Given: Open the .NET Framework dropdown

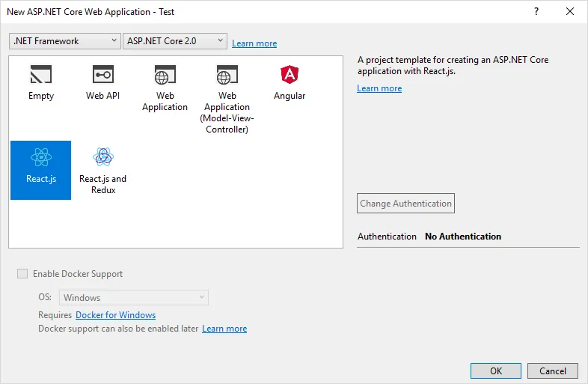Looking at the screenshot, I should click(64, 41).
